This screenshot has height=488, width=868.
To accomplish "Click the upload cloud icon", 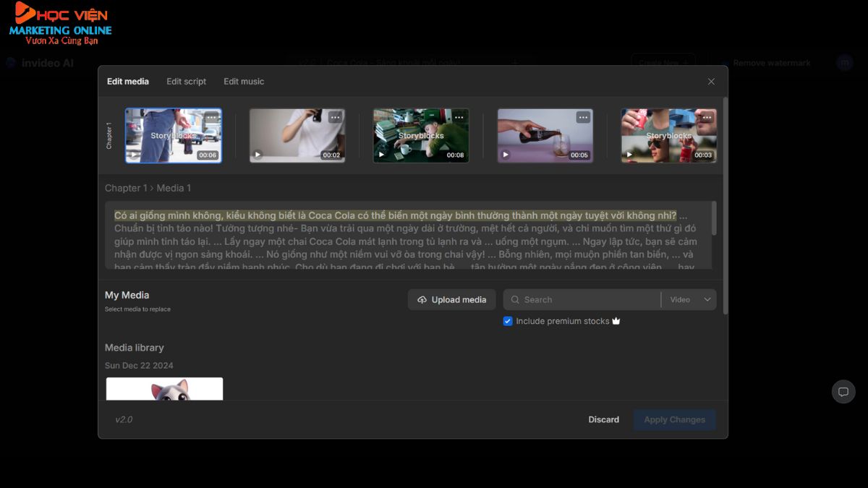I will [422, 300].
